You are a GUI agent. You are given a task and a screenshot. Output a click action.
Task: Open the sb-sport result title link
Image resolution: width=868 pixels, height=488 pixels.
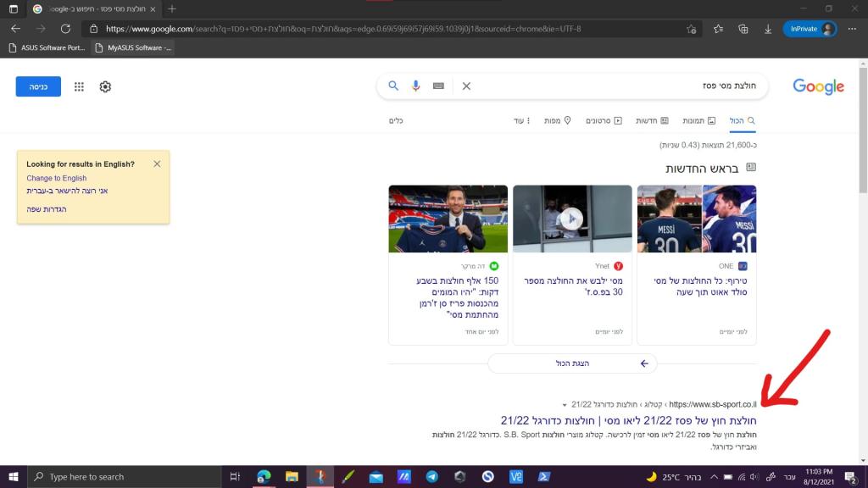(628, 420)
